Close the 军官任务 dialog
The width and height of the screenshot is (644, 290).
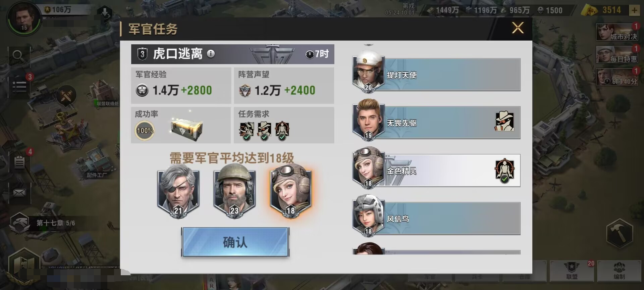518,28
